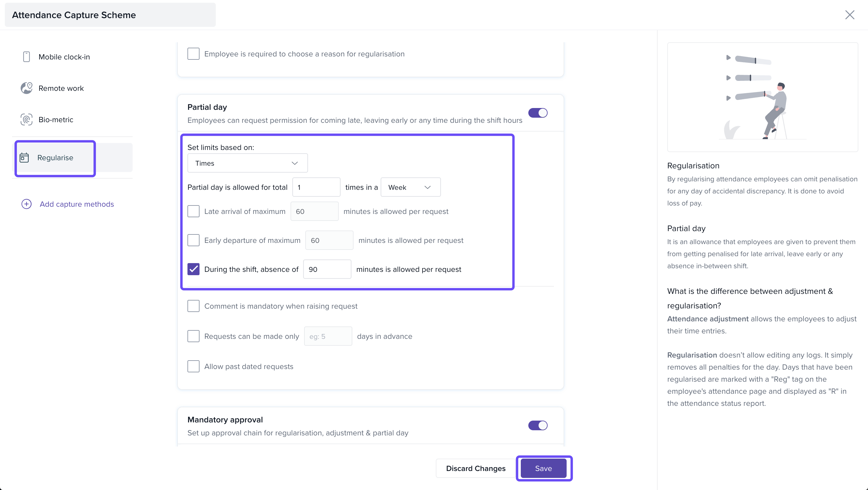Turn off Mandatory approval toggle
Viewport: 868px width, 490px height.
coord(537,425)
